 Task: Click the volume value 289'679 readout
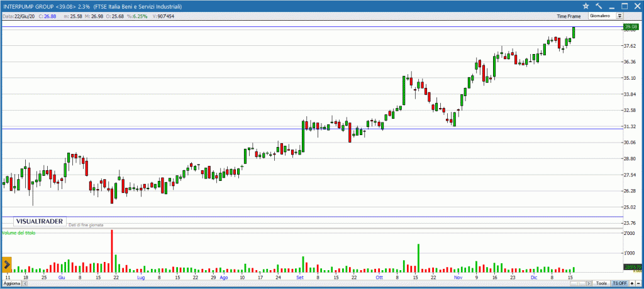point(633,267)
